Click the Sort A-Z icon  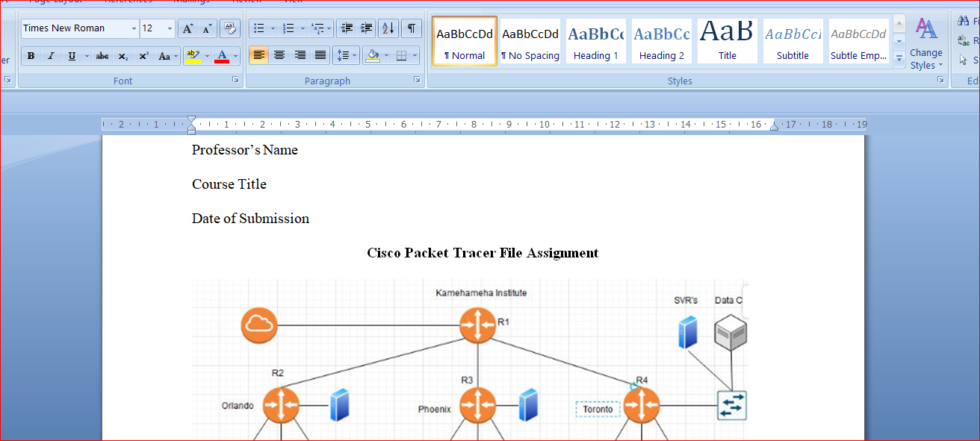pos(388,28)
